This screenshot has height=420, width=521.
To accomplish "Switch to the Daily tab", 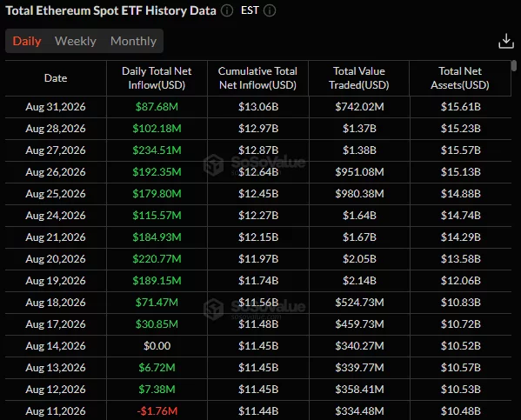I will (27, 41).
